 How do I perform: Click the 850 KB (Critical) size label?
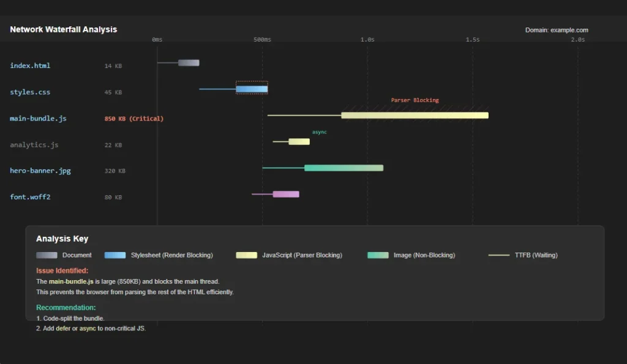click(134, 119)
